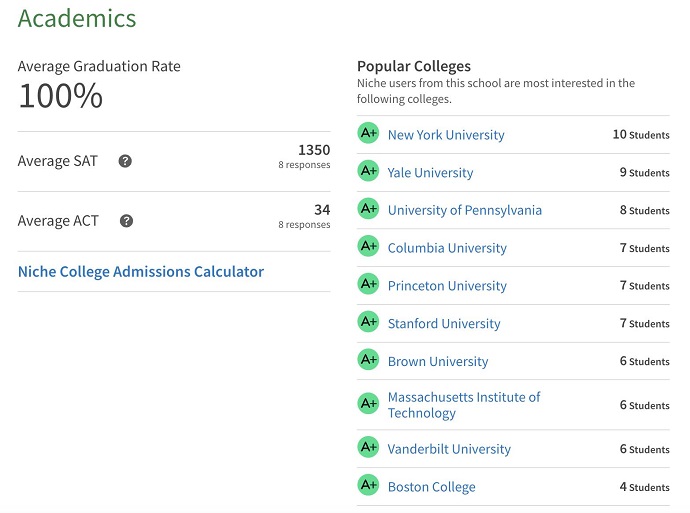Viewport: 690px width, 513px height.
Task: Open the Boston College link
Action: tap(431, 488)
